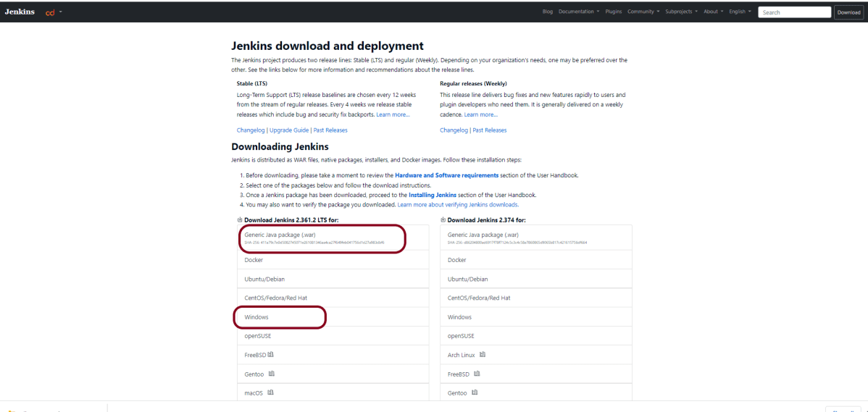
Task: Click third-party icon next to LTS Gentoo
Action: point(272,374)
